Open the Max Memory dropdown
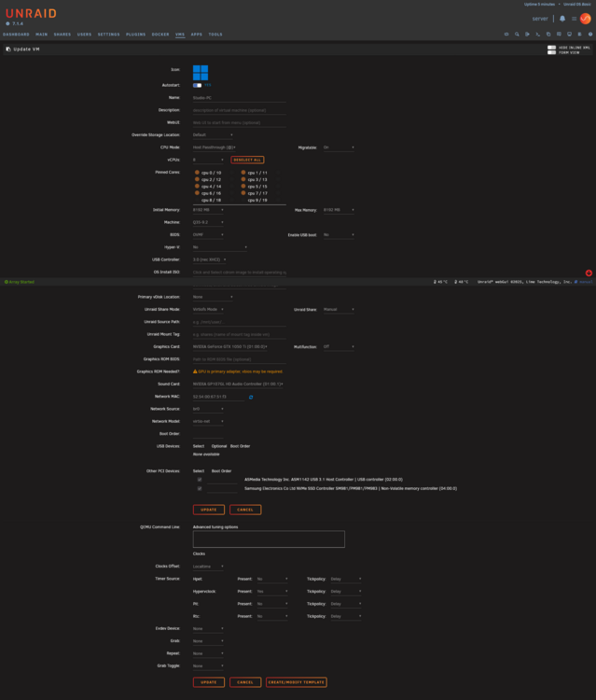The height and width of the screenshot is (700, 596). pyautogui.click(x=339, y=210)
